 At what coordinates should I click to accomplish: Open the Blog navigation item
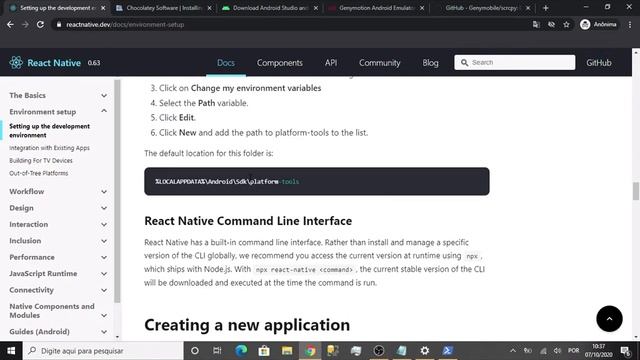(x=430, y=62)
